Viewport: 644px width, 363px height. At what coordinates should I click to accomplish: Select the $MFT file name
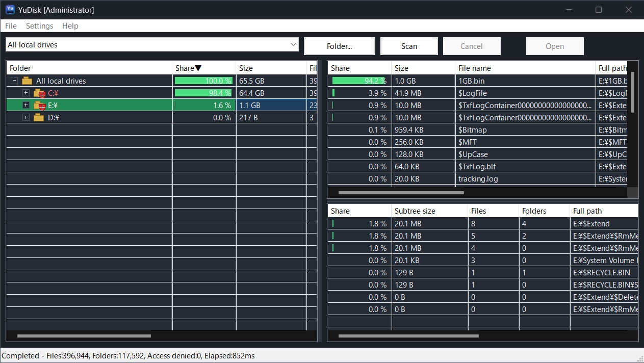click(468, 142)
